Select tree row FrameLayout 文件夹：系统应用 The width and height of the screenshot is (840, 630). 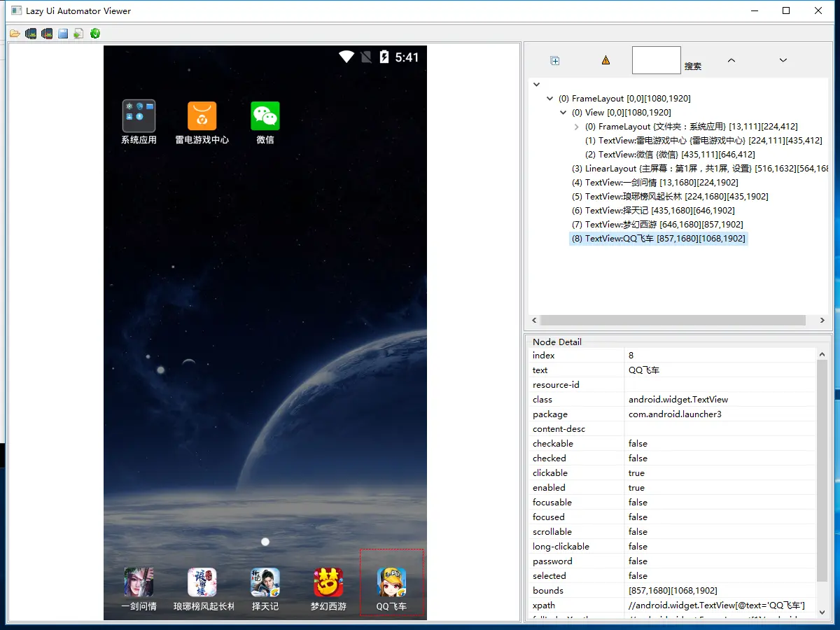click(691, 127)
